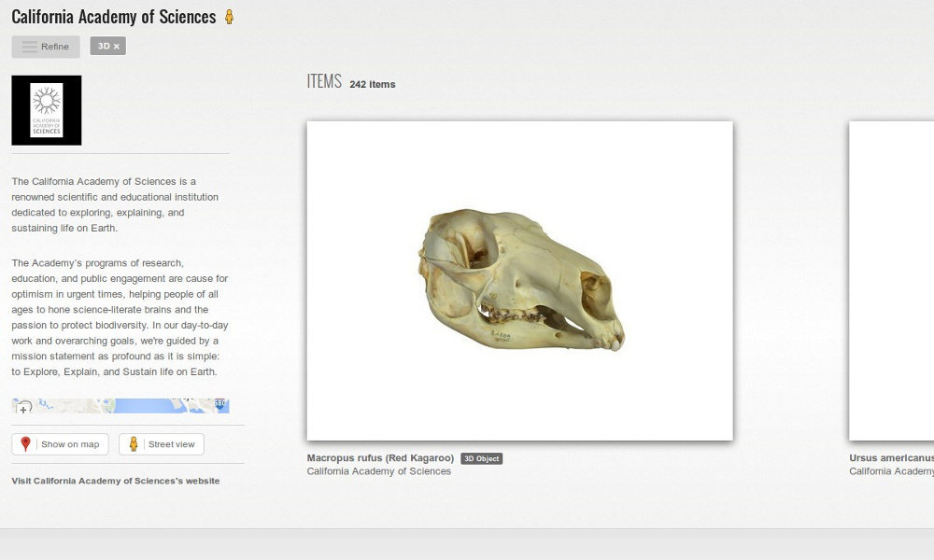Click the hamburger icon on the Refine button
The height and width of the screenshot is (560, 934).
[28, 46]
